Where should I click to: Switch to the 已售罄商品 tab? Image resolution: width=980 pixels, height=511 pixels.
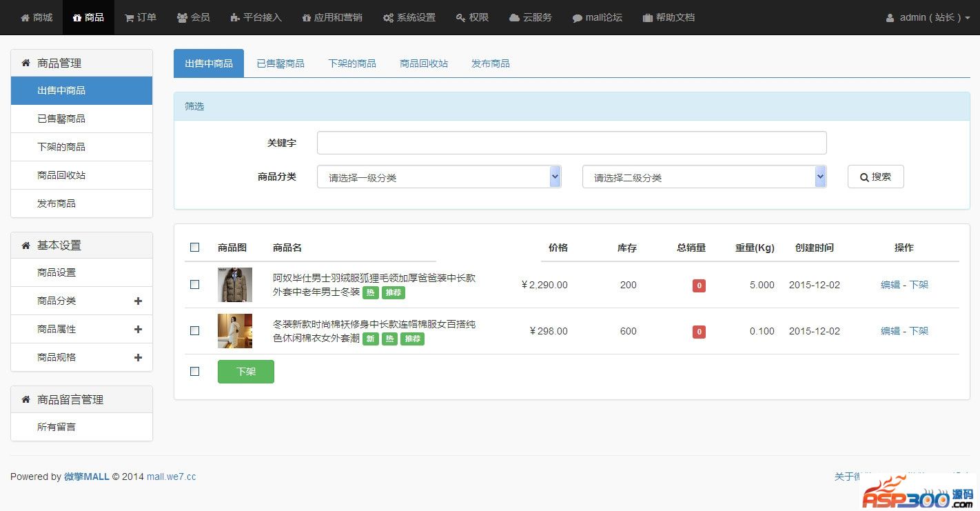(x=280, y=63)
